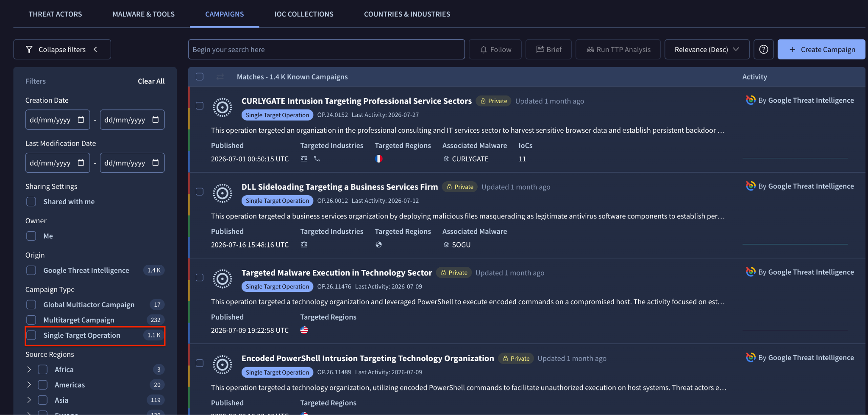Open the Relevance (Desc) sort dropdown
This screenshot has width=868, height=415.
click(x=707, y=50)
